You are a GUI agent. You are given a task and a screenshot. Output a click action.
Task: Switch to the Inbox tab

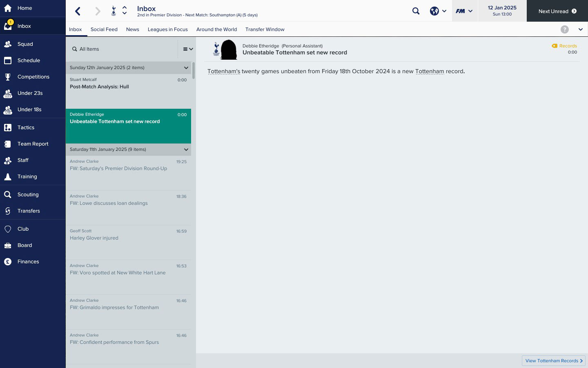coord(76,29)
